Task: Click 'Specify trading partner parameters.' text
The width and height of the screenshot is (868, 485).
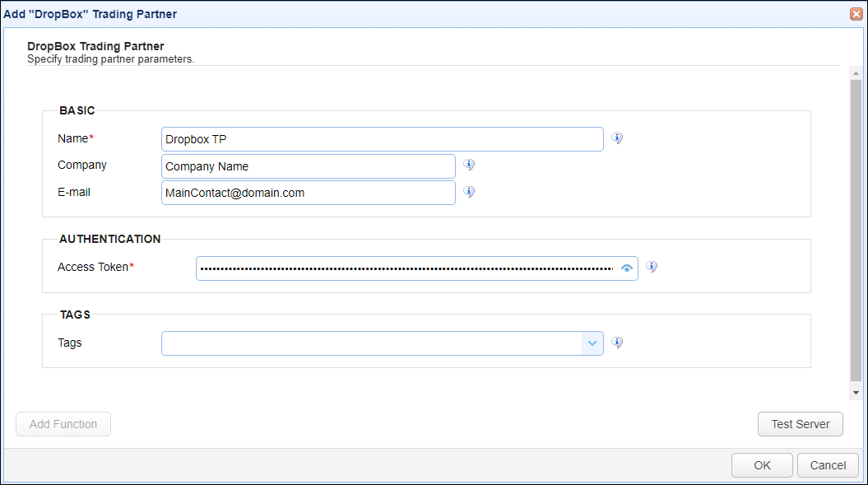Action: 111,58
